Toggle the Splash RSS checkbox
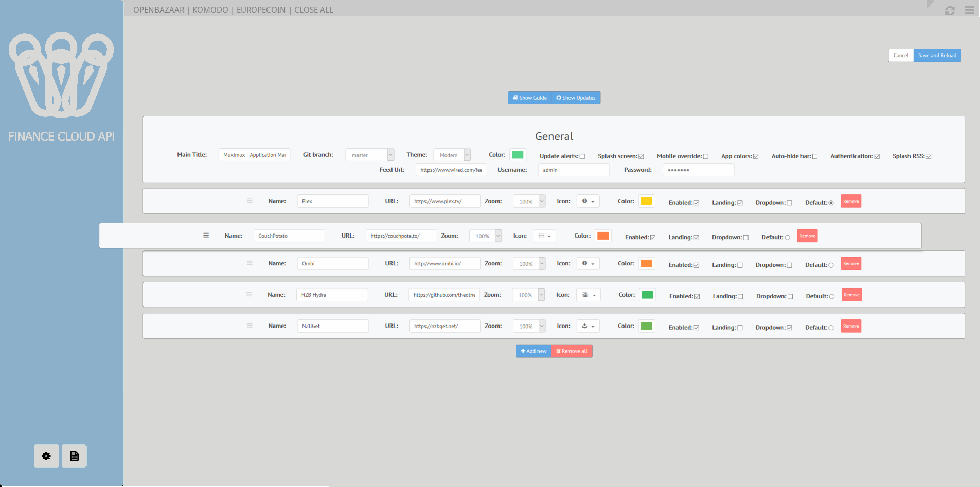This screenshot has width=980, height=487. (x=929, y=156)
